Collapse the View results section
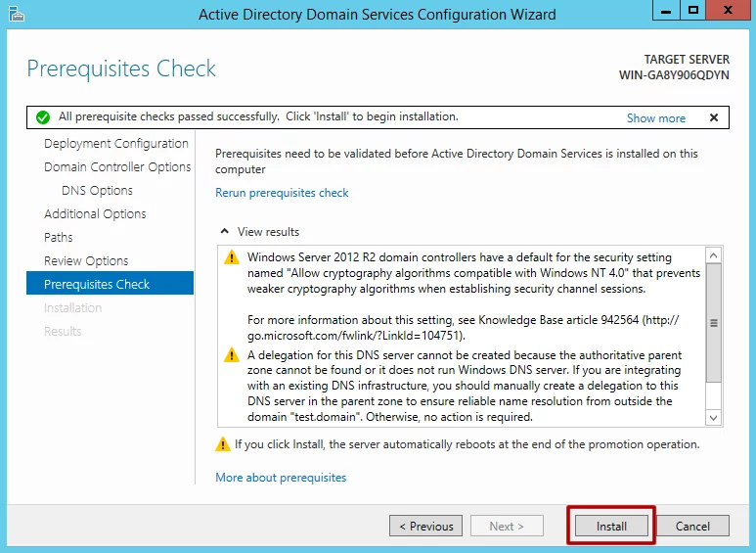Image resolution: width=756 pixels, height=553 pixels. pyautogui.click(x=226, y=232)
